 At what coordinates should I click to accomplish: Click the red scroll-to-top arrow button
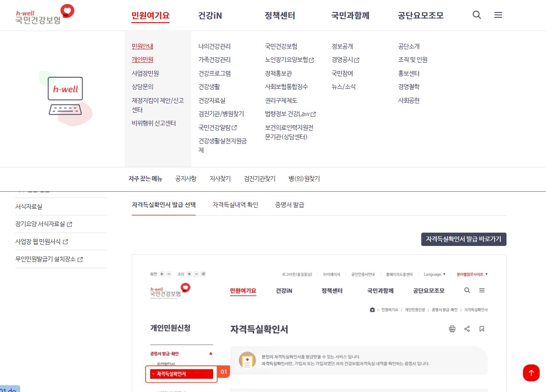(x=531, y=372)
